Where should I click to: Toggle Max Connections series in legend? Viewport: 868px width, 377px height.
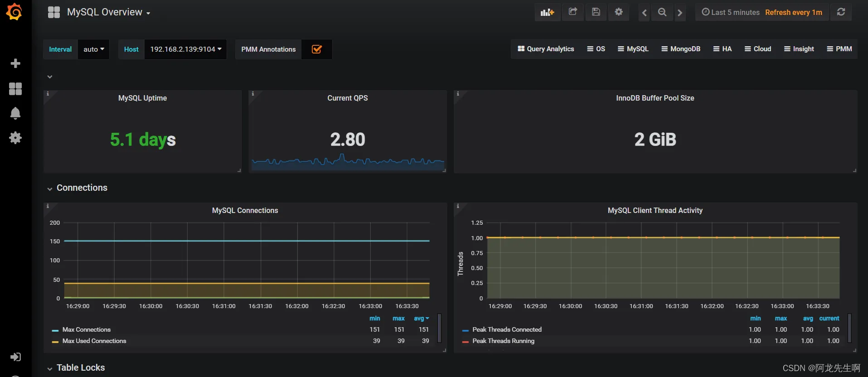(x=87, y=329)
